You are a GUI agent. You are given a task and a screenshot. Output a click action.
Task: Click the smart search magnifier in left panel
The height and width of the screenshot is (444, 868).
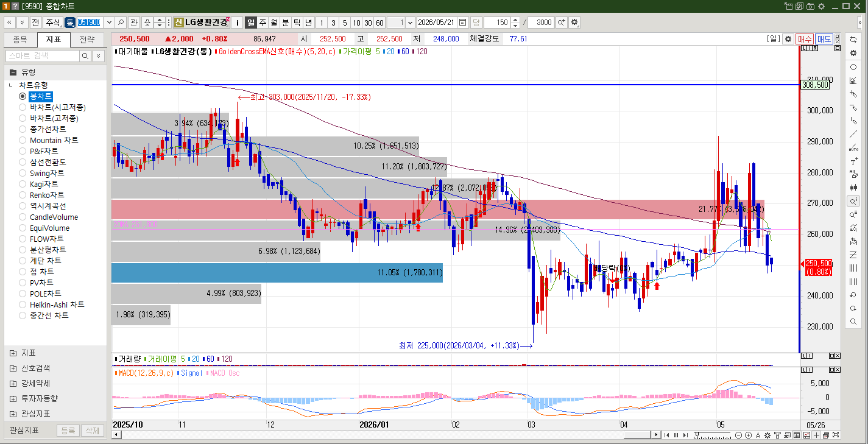(85, 56)
